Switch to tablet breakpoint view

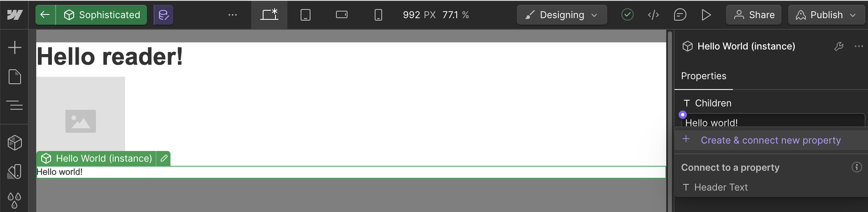point(306,15)
